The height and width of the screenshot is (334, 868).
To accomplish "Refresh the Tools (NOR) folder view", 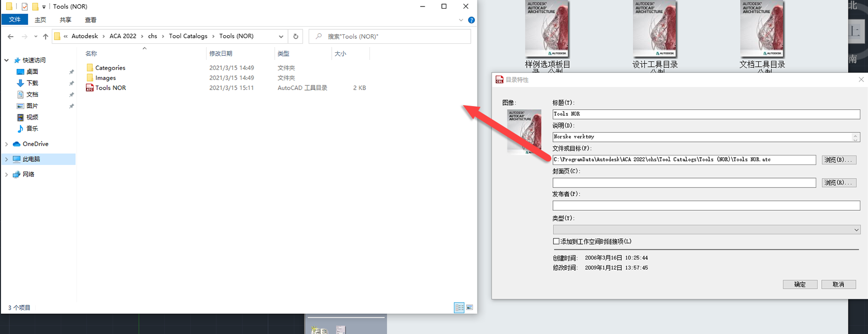I will tap(296, 36).
